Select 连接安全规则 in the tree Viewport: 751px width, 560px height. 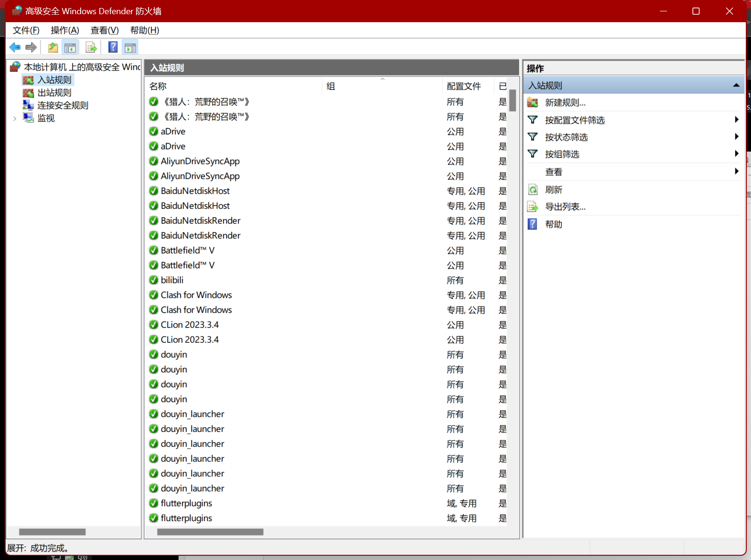tap(63, 105)
